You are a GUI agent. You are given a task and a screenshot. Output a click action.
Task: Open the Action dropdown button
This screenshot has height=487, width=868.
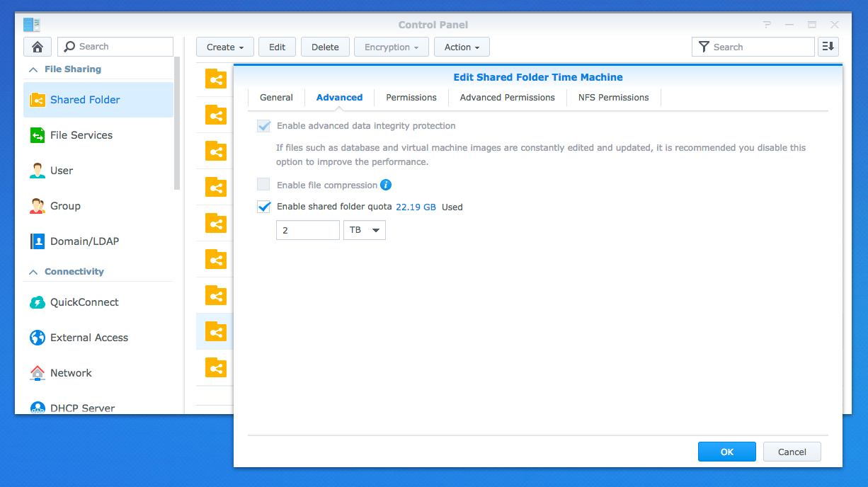coord(462,47)
